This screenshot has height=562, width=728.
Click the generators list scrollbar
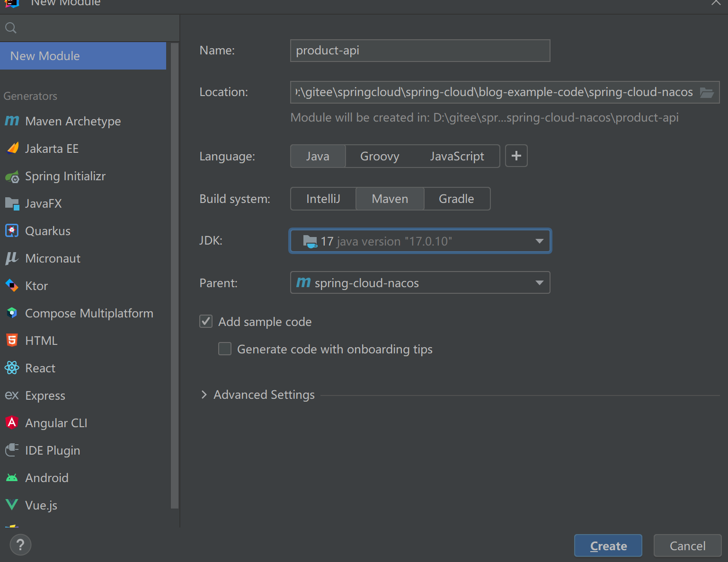tap(175, 275)
